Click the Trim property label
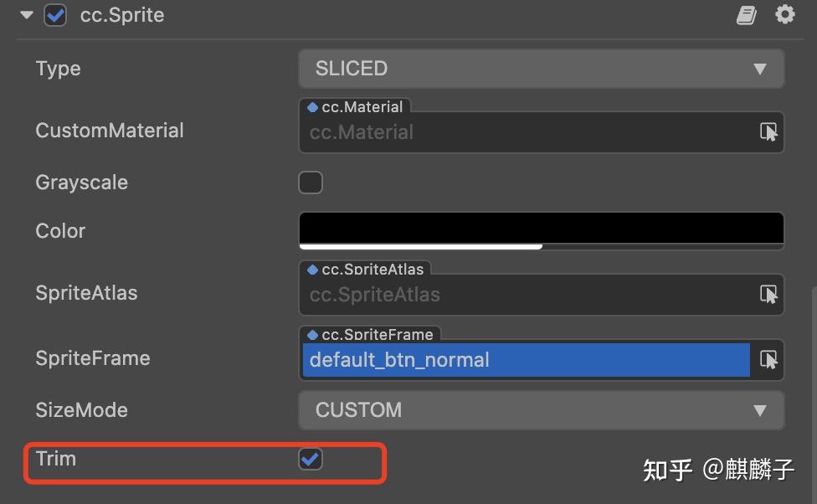The height and width of the screenshot is (504, 817). tap(56, 459)
